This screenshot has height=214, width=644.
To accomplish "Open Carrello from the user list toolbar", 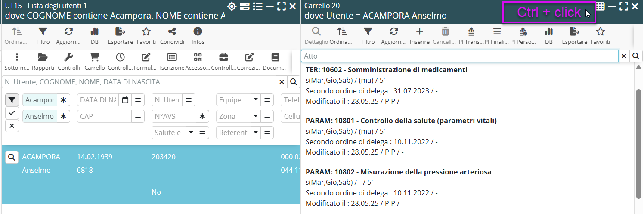I will click(x=94, y=61).
